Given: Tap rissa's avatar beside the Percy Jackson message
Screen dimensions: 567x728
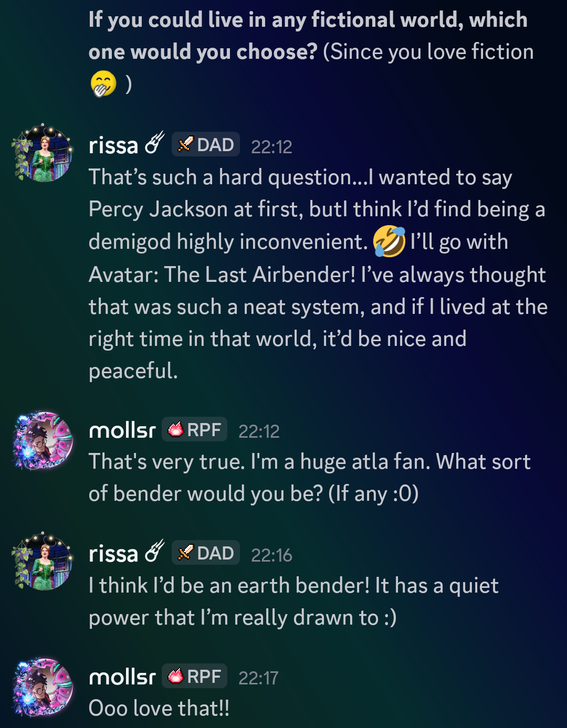Looking at the screenshot, I should [44, 153].
